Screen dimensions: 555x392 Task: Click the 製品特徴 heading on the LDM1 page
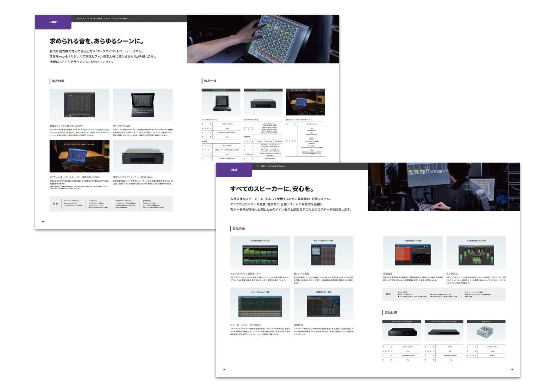coord(58,81)
